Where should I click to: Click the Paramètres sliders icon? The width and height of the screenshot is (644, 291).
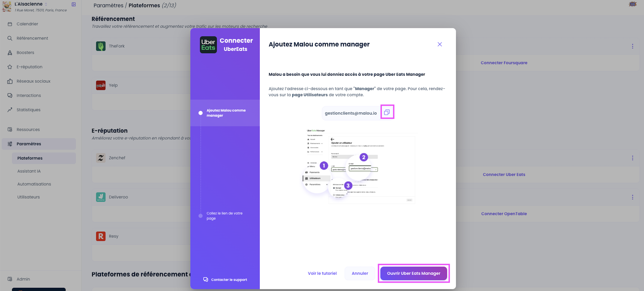[x=10, y=143]
